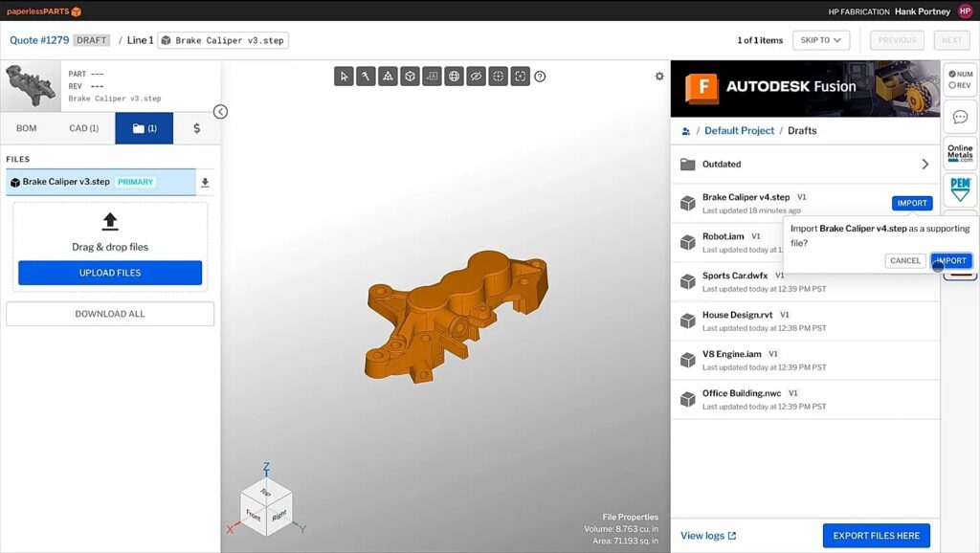980x553 pixels.
Task: Launch the Online Metals integration icon
Action: click(x=959, y=153)
